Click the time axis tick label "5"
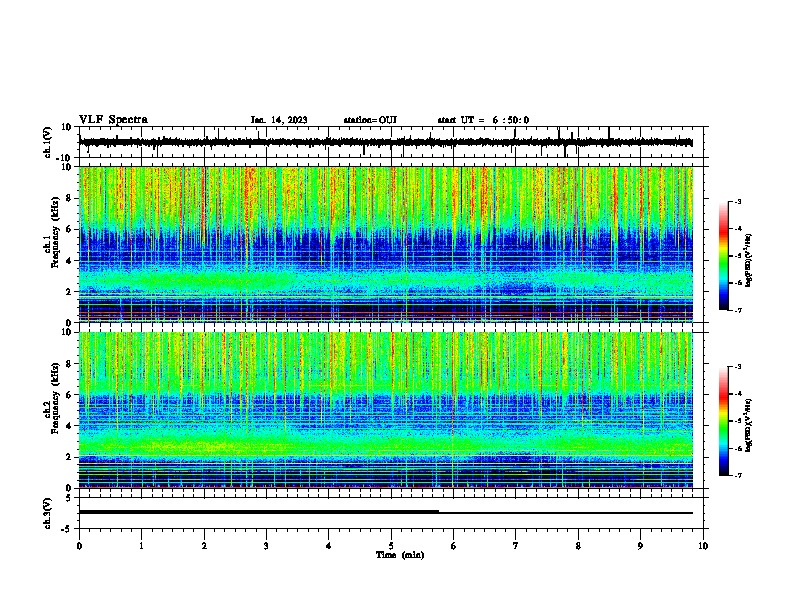 click(391, 546)
